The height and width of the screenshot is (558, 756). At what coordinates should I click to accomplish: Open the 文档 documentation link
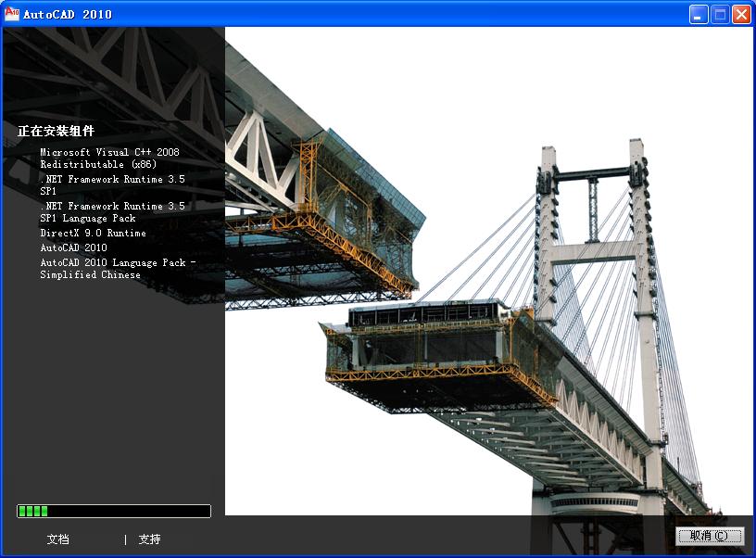pyautogui.click(x=57, y=539)
